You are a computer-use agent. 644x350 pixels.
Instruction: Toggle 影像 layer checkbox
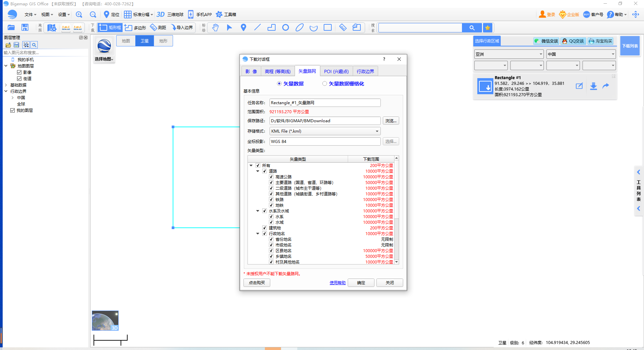[19, 72]
